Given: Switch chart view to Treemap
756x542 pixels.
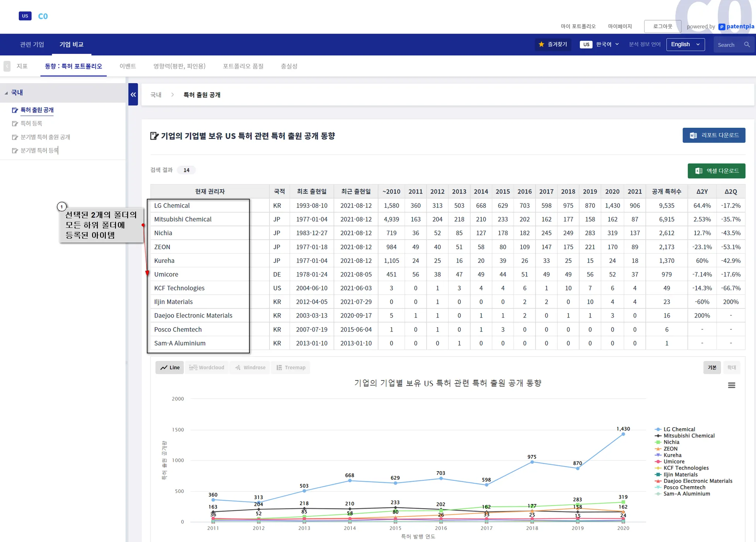Looking at the screenshot, I should coord(291,367).
